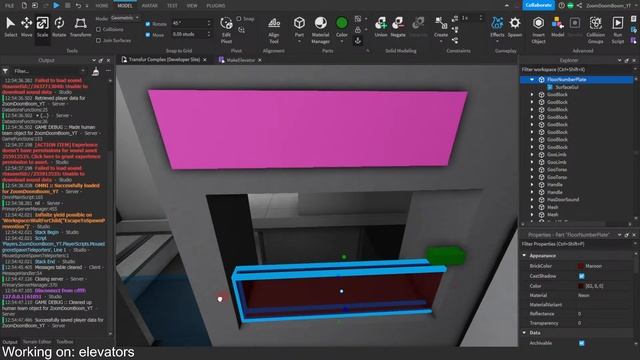Toggle the Collisions checkbox

click(98, 29)
